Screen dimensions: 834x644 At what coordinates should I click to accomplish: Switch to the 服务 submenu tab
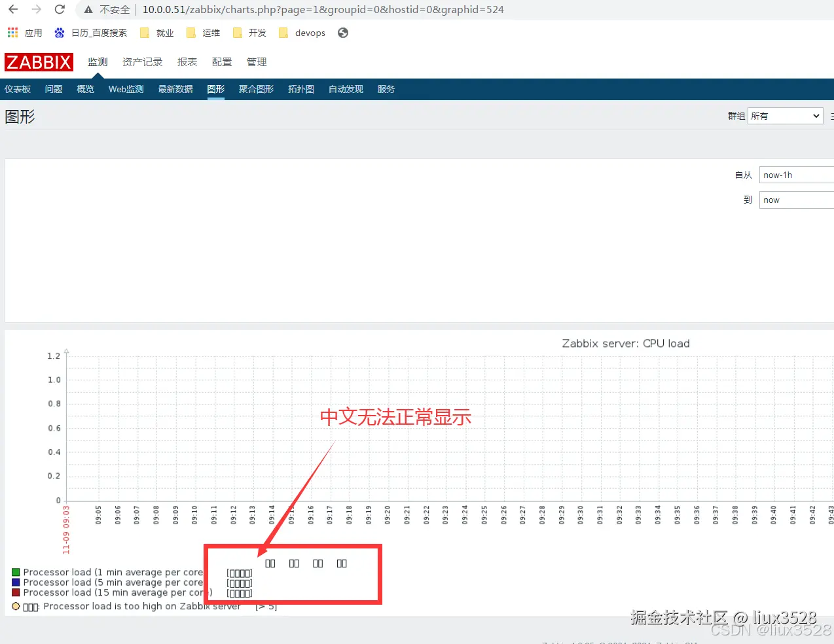[386, 90]
